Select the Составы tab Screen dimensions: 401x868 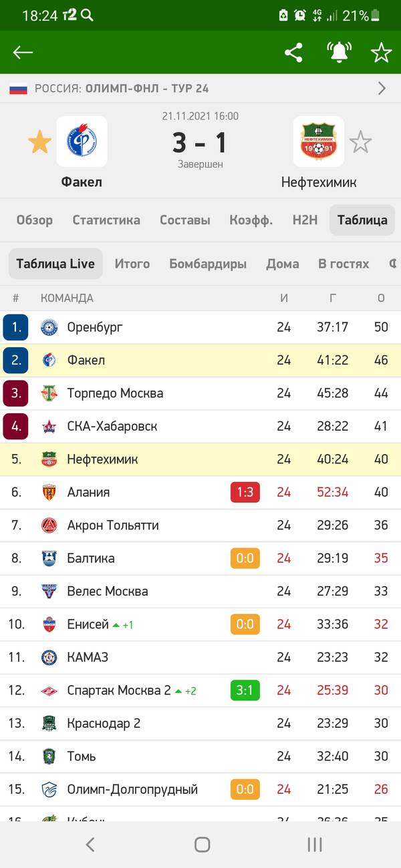[184, 220]
